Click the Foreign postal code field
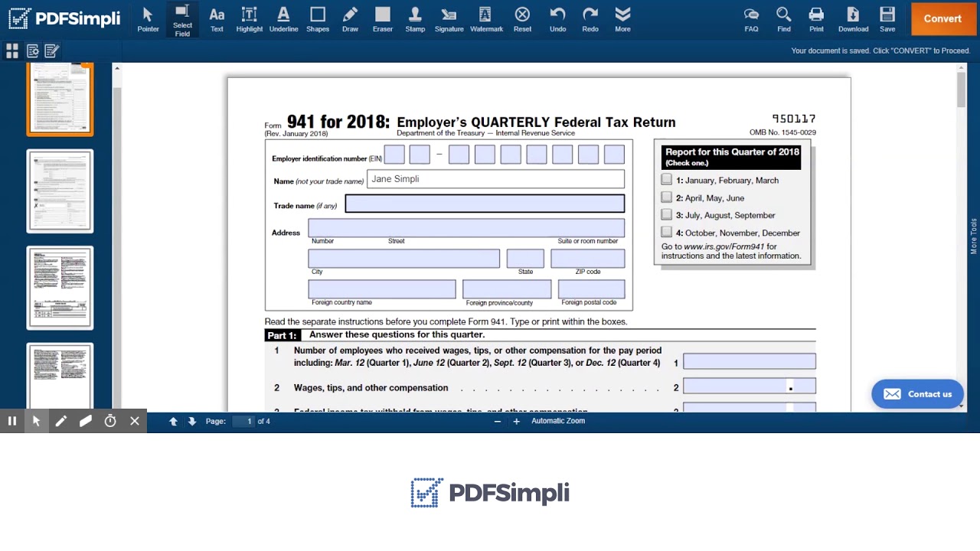980x551 pixels. click(x=592, y=289)
